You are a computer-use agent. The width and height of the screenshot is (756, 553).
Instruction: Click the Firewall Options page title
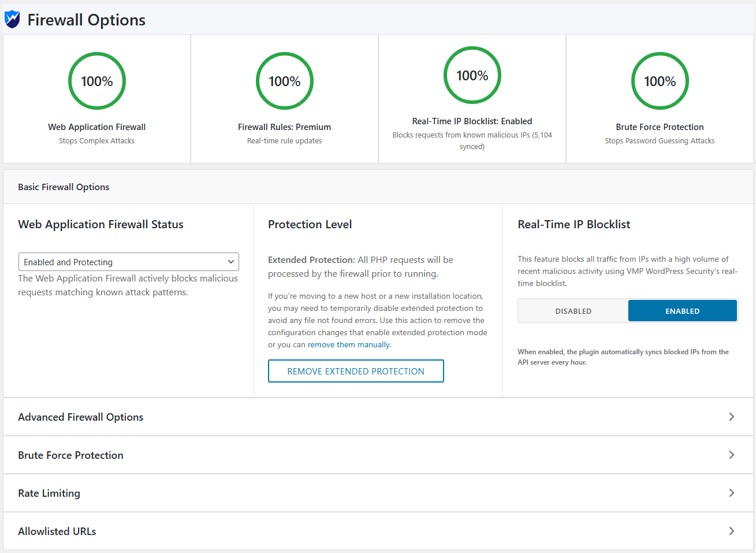[x=86, y=20]
